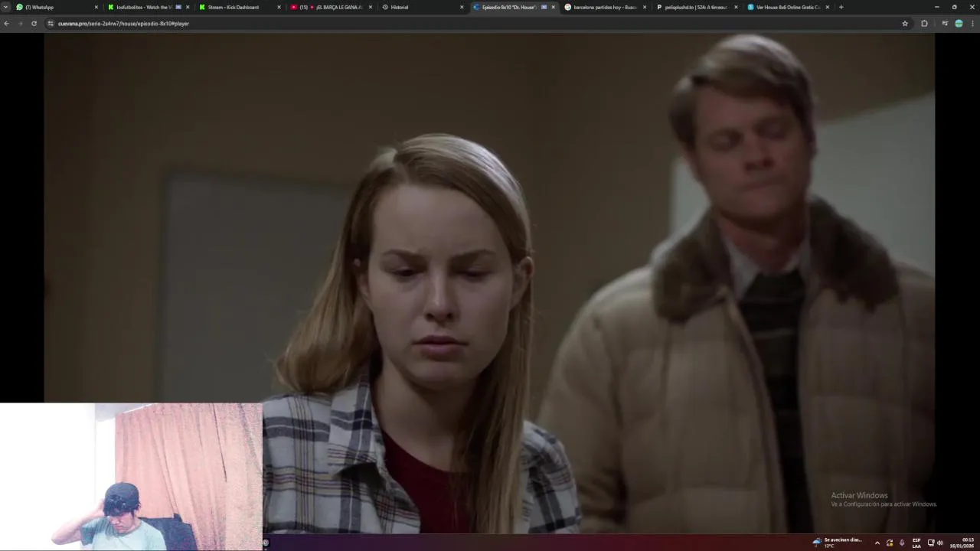Go back to previous page
The height and width of the screenshot is (551, 980).
[x=6, y=24]
